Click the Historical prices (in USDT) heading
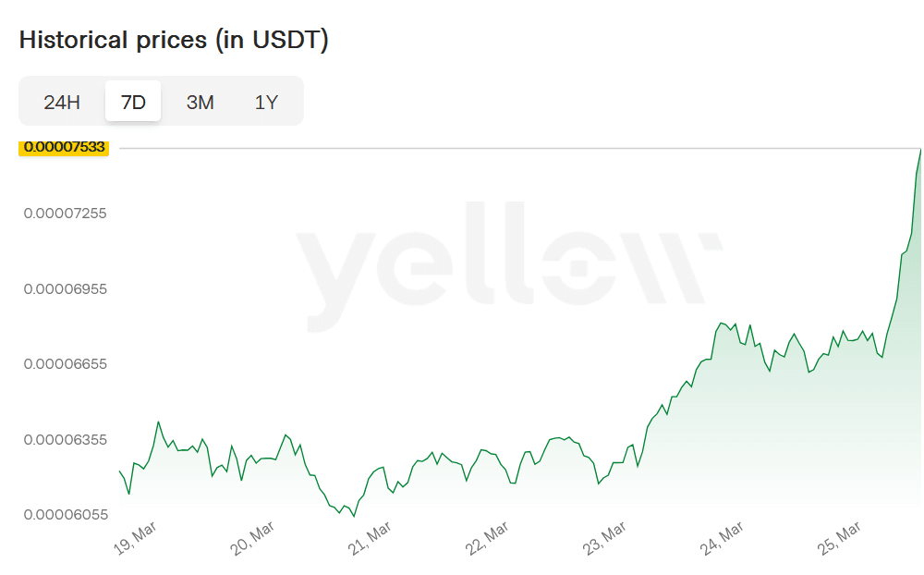The height and width of the screenshot is (575, 924). click(x=174, y=41)
